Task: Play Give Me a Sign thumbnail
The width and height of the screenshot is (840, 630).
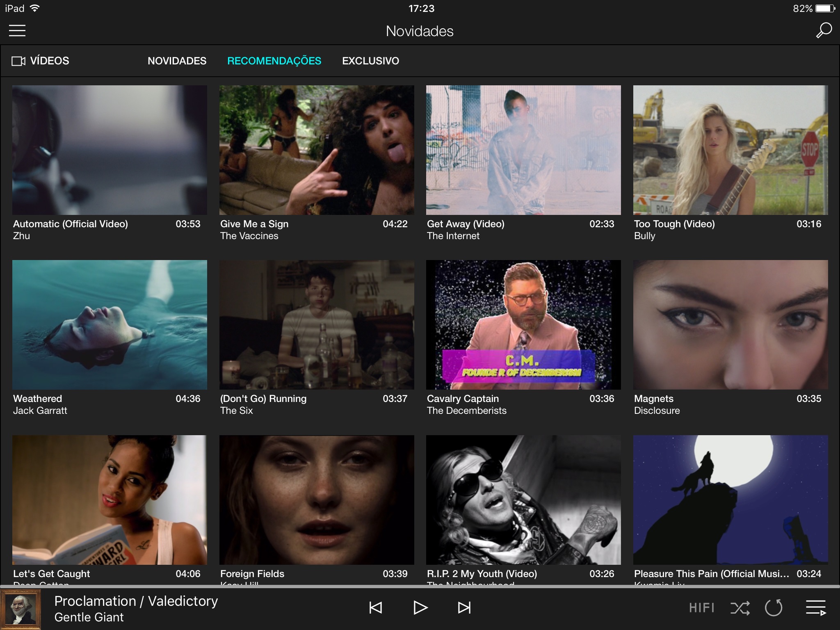Action: [317, 150]
